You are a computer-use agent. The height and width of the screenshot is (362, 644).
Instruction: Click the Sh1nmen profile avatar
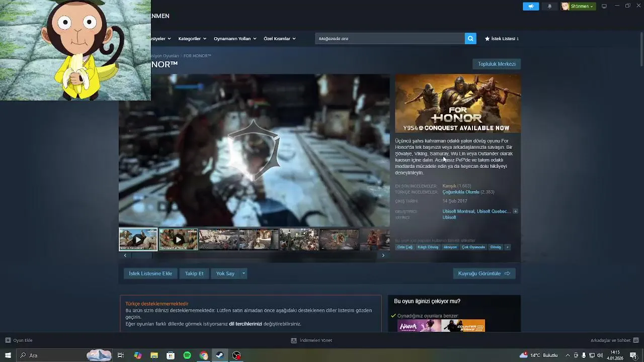click(x=565, y=7)
